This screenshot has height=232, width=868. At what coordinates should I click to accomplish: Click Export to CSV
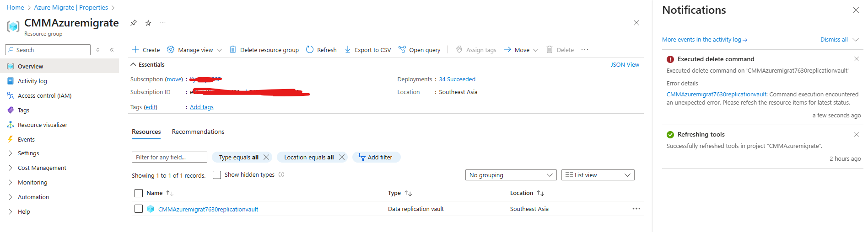pos(368,50)
